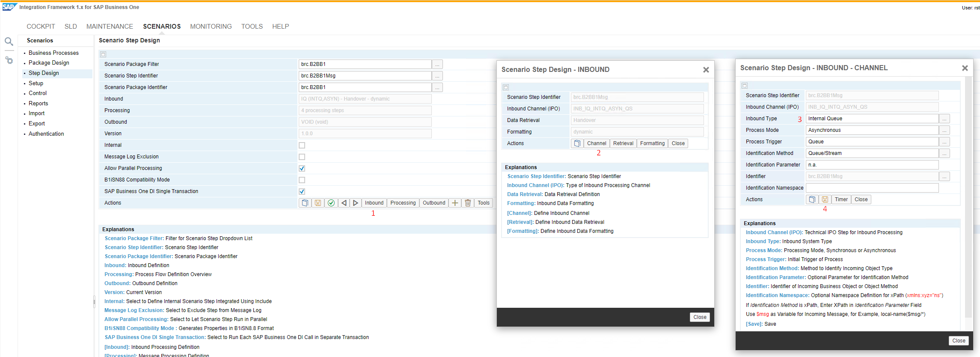Open the MONITORING menu
Viewport: 980px width, 357px height.
[211, 27]
